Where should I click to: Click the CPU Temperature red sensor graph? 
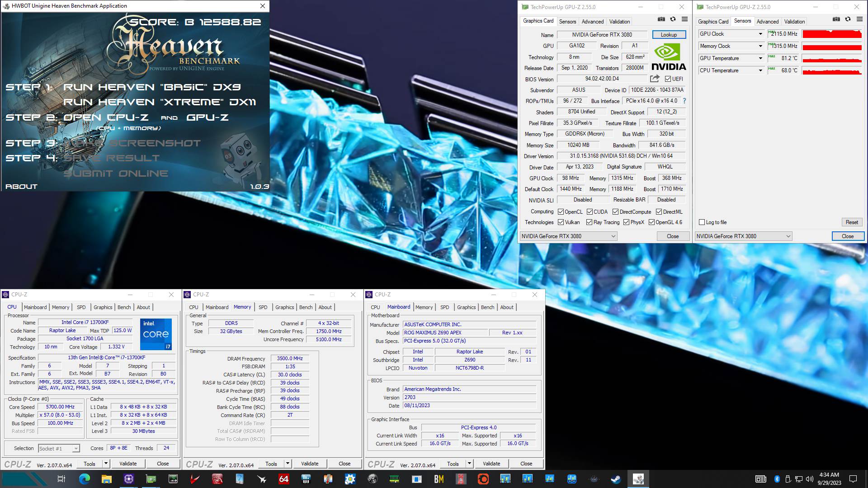tap(832, 71)
